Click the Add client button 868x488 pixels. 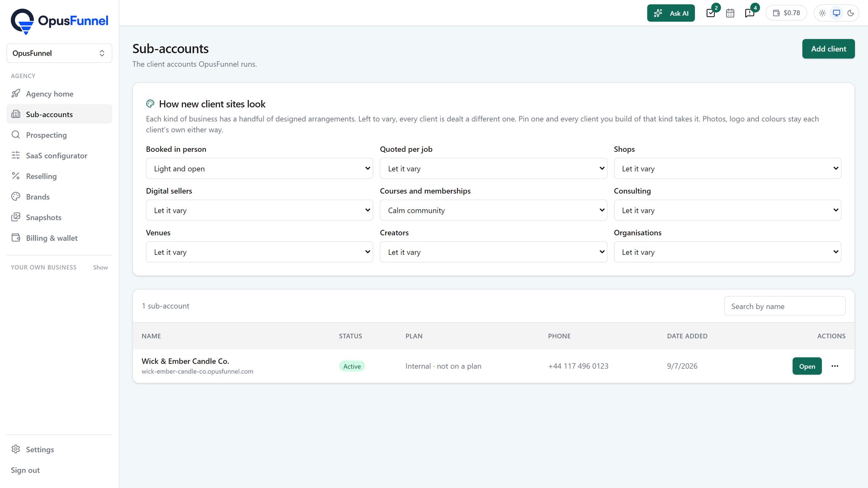point(828,49)
